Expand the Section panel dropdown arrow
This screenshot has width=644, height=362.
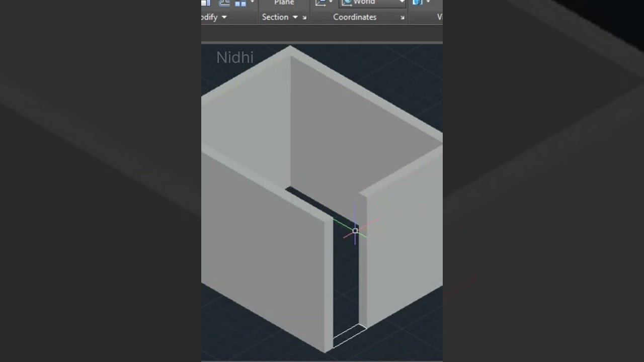[295, 17]
